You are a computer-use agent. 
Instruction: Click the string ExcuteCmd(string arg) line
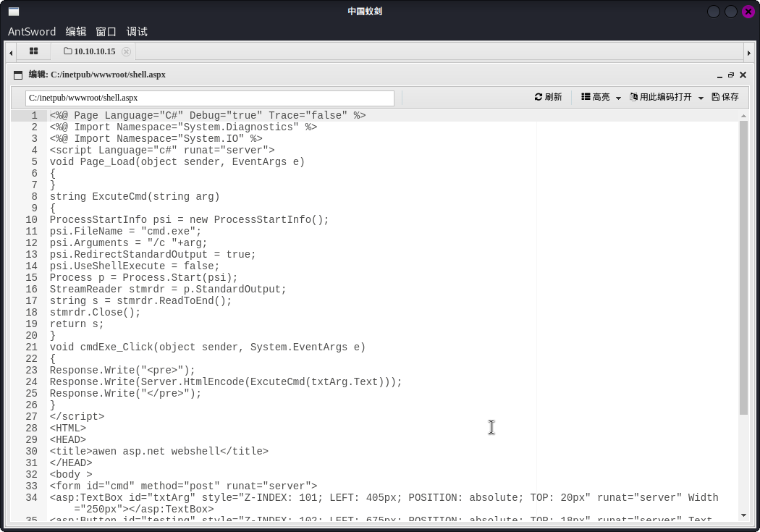[x=135, y=196]
